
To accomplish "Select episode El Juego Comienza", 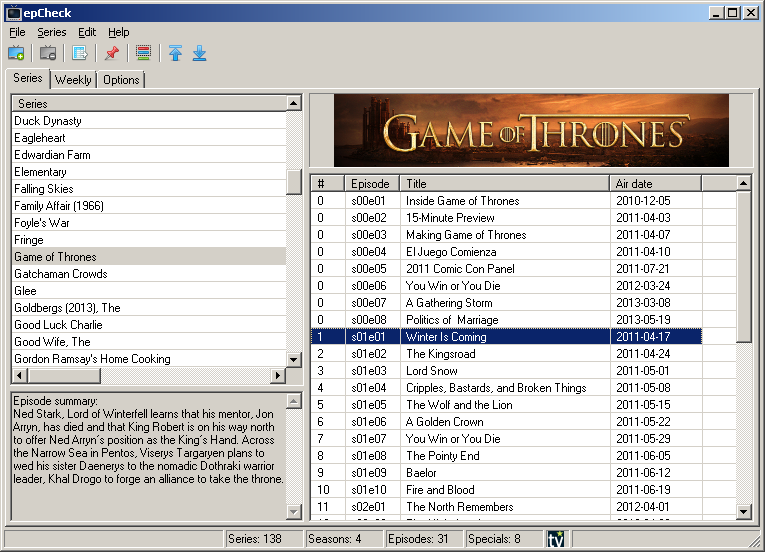I will (x=506, y=252).
